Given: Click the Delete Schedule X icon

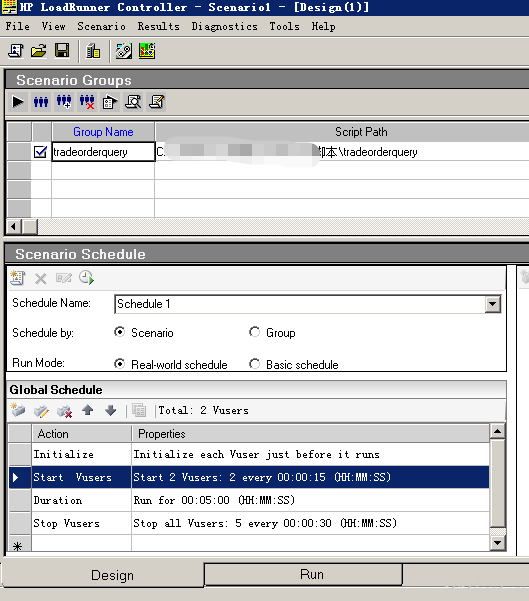Looking at the screenshot, I should pos(41,278).
